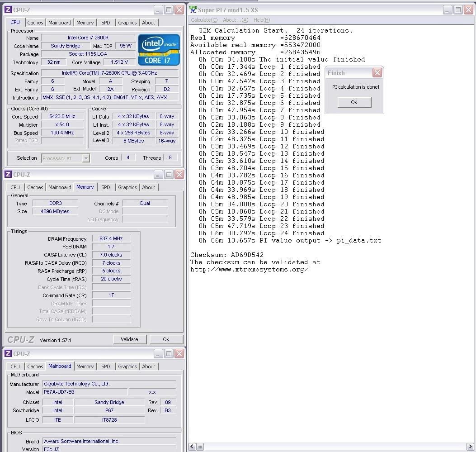Click the Multiplier value x 54.0
476x452 pixels.
point(62,124)
